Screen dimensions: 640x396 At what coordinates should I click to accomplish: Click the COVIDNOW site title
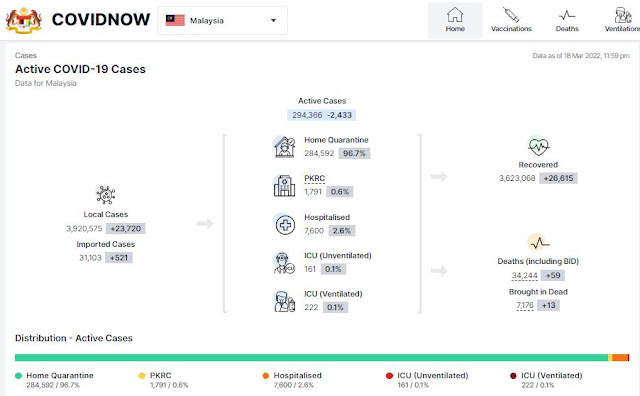[x=101, y=20]
